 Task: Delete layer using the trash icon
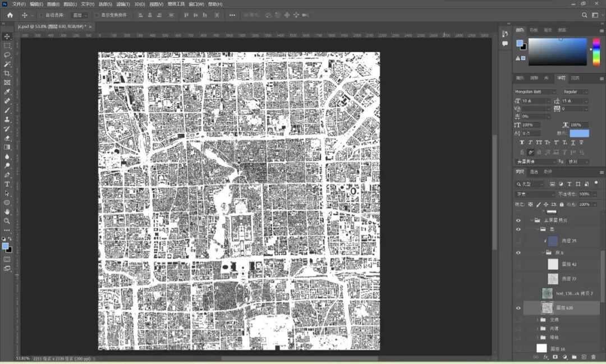pos(593,357)
